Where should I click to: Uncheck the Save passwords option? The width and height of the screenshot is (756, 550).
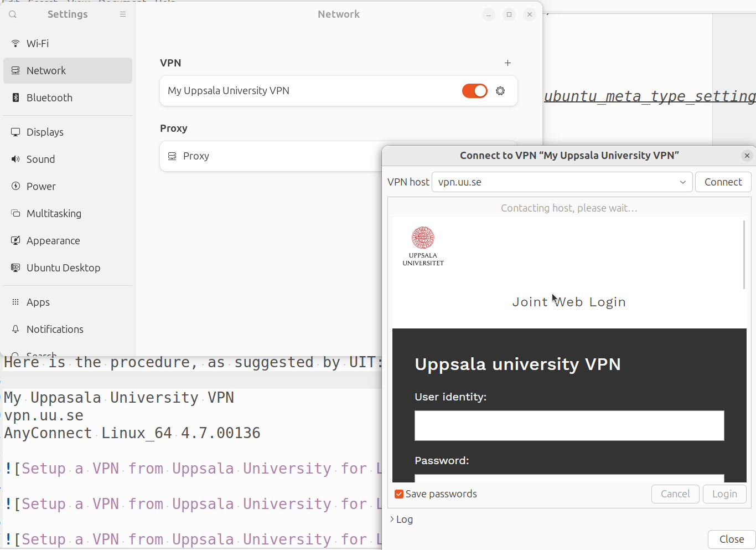[x=399, y=494]
